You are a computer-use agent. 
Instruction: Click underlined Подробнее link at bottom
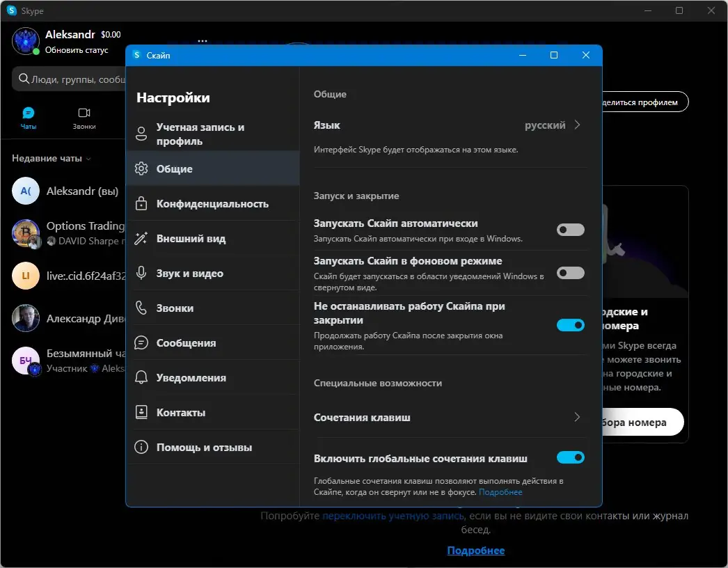click(x=476, y=551)
